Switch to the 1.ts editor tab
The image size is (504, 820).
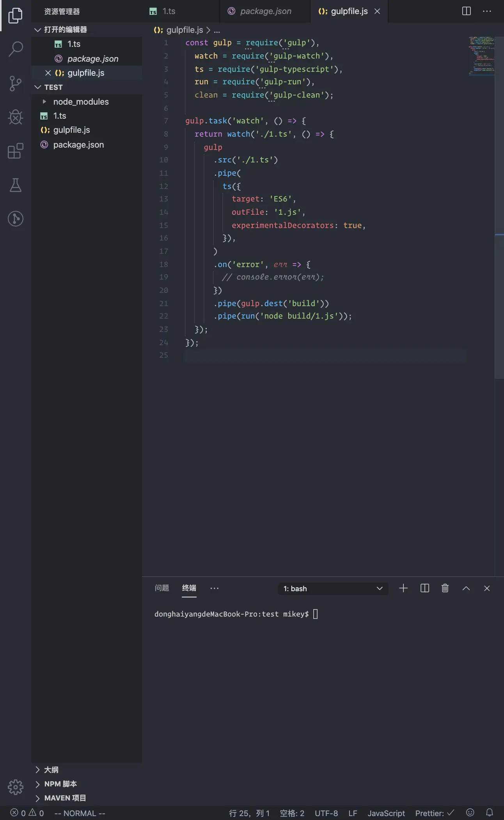tap(181, 11)
